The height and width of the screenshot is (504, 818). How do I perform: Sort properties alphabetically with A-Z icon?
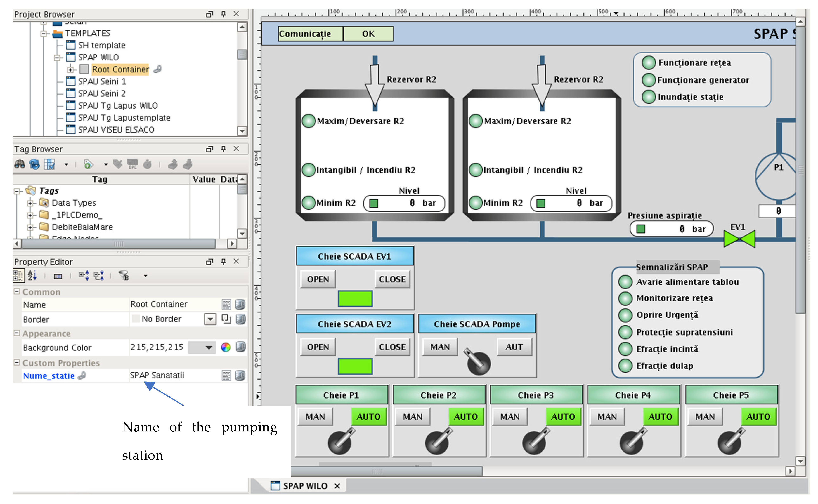tap(32, 276)
